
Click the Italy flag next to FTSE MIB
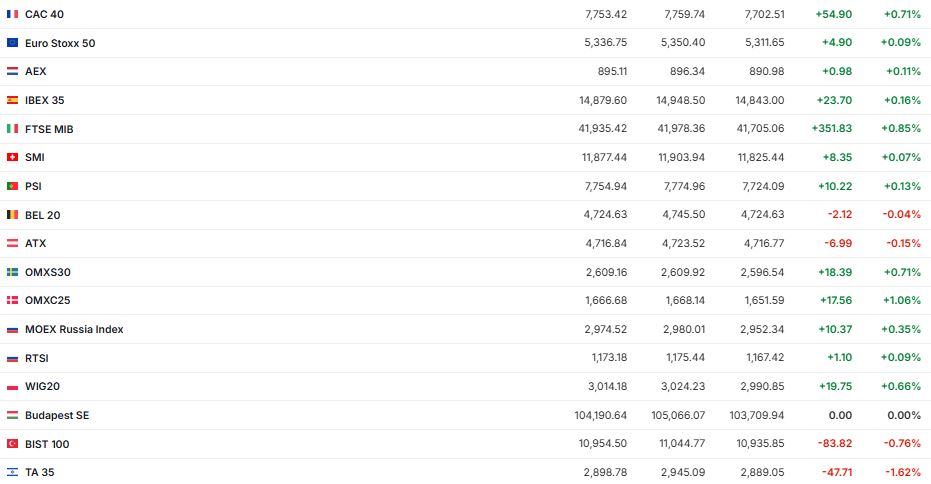(12, 129)
